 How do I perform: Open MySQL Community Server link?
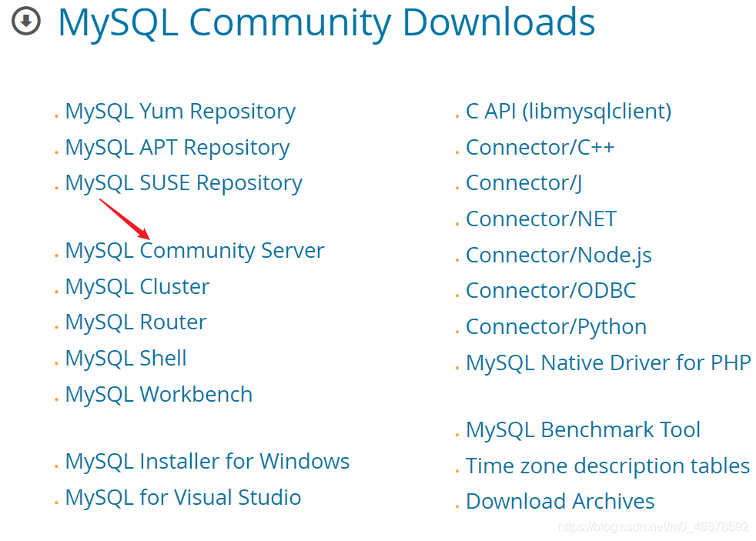click(195, 251)
